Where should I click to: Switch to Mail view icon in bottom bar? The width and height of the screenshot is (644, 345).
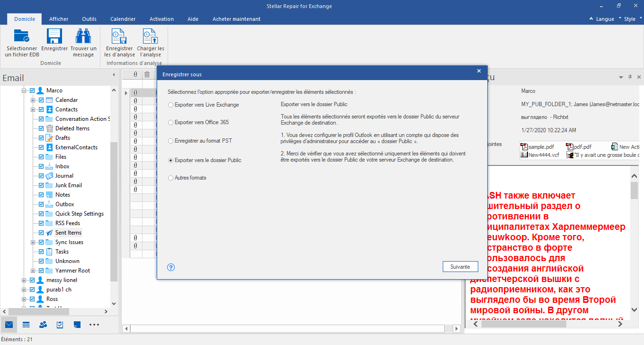pyautogui.click(x=9, y=325)
